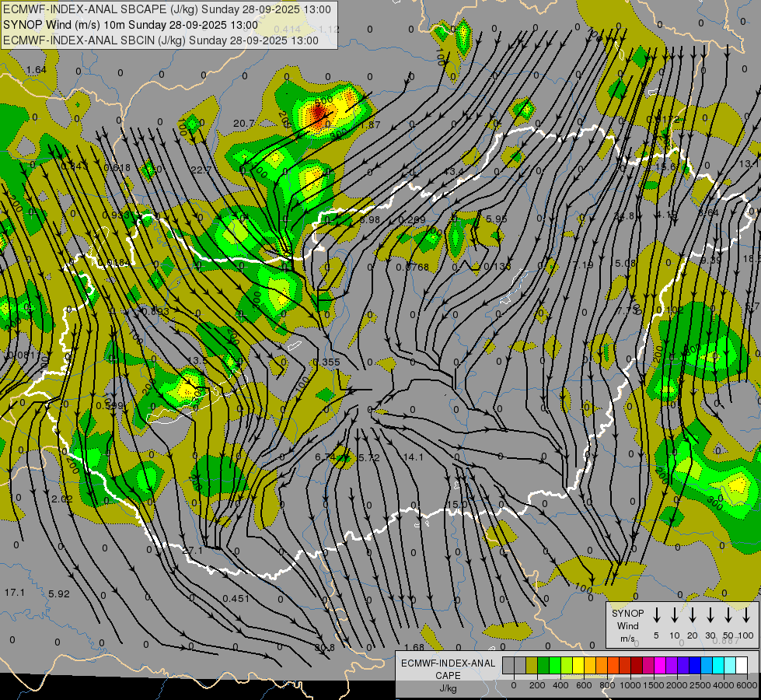Click the wind arrow above 50 in SYNOP legend
Image resolution: width=761 pixels, height=700 pixels.
(728, 615)
